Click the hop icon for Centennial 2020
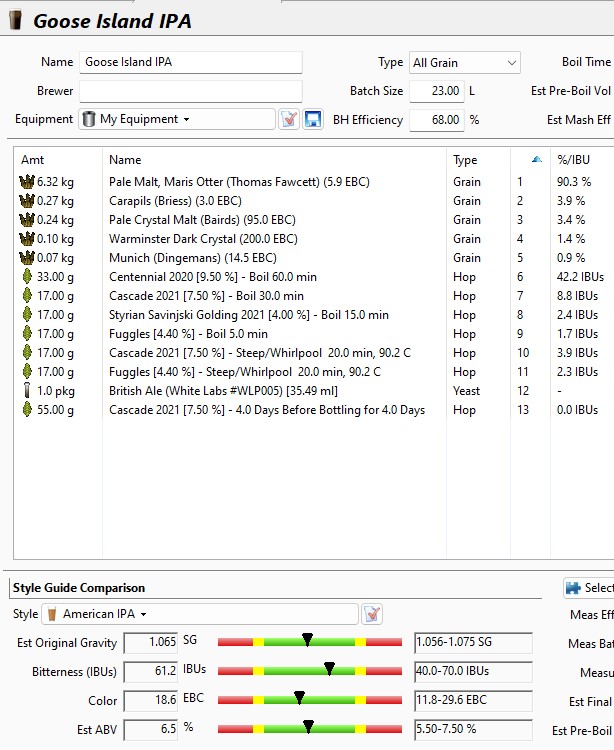614x750 pixels. click(x=26, y=277)
